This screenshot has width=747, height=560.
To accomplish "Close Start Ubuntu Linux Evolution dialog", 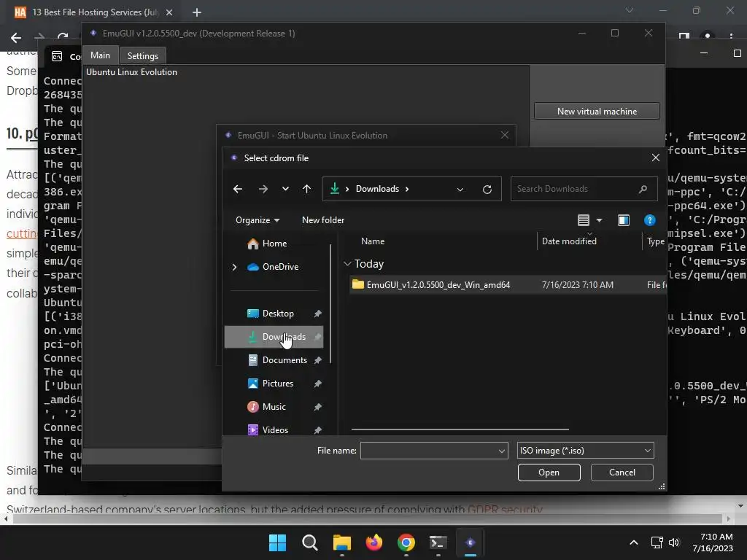I will click(x=505, y=135).
